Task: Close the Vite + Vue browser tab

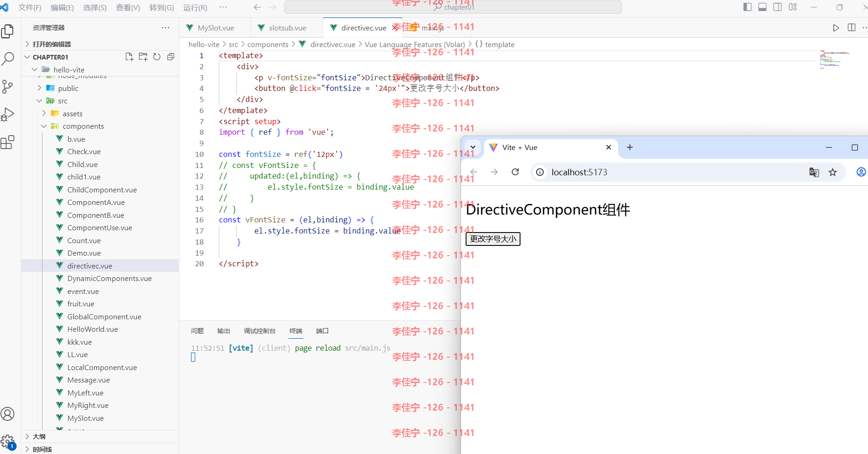Action: click(608, 147)
